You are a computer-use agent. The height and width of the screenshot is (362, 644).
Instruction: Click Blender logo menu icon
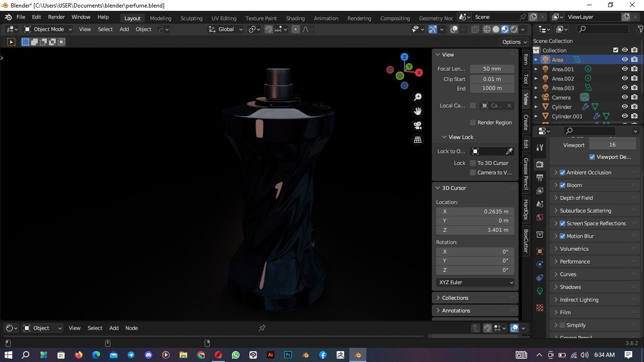tap(8, 17)
